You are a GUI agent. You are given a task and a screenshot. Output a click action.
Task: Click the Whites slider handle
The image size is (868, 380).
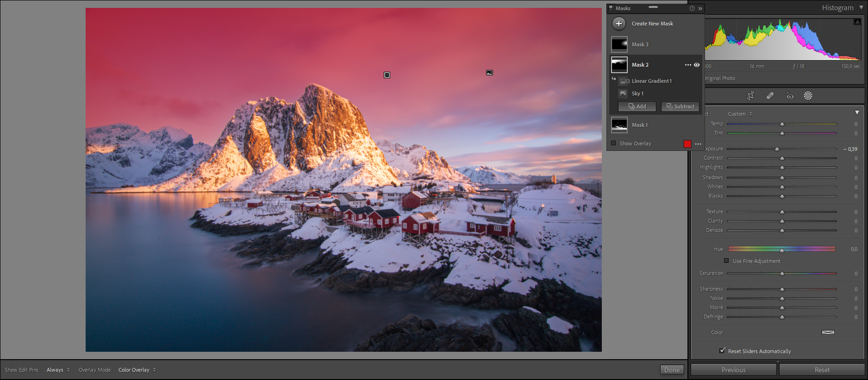(782, 187)
